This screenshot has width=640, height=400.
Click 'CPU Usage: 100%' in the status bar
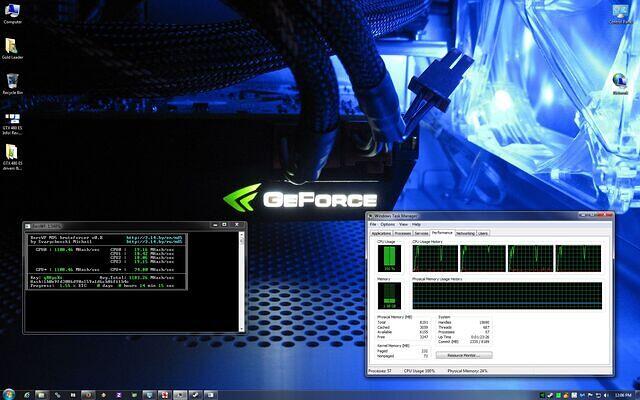(419, 371)
